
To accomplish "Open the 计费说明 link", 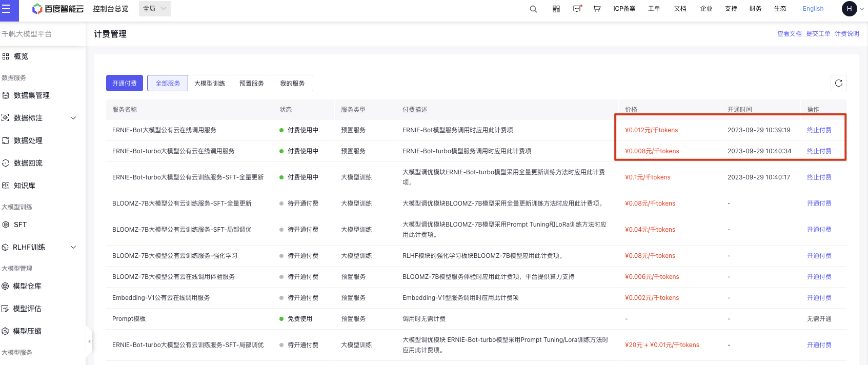I will (x=846, y=34).
